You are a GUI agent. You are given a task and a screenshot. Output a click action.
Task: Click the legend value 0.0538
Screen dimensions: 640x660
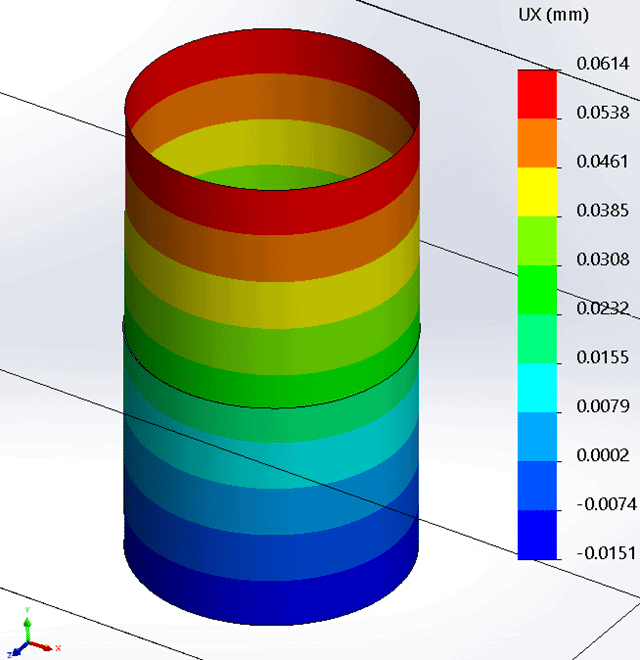pos(603,112)
